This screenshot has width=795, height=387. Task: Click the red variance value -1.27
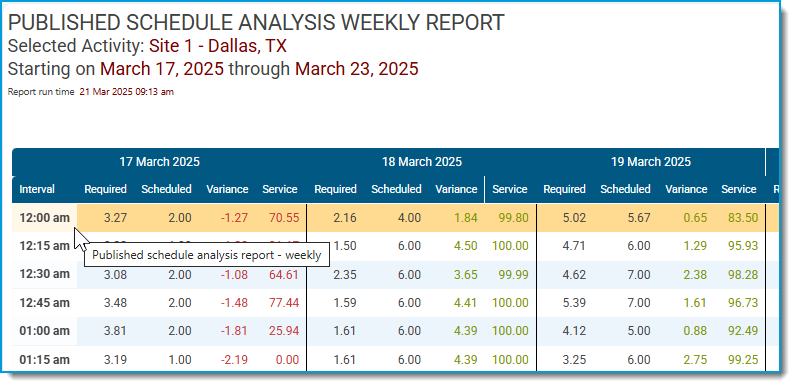[x=234, y=218]
